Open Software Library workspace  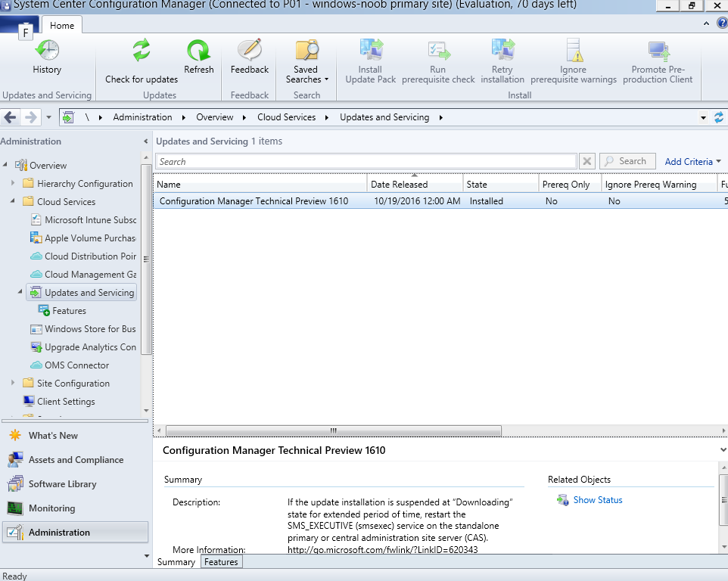click(75, 483)
